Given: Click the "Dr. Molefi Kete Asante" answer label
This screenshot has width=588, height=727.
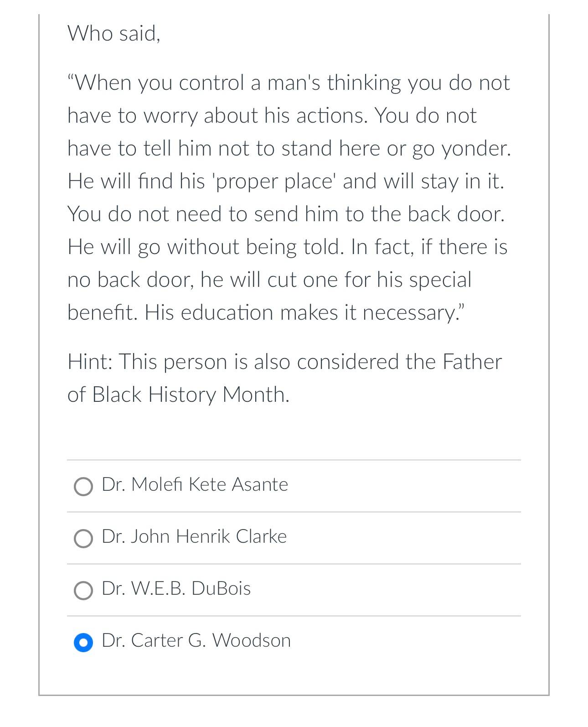Looking at the screenshot, I should [195, 484].
